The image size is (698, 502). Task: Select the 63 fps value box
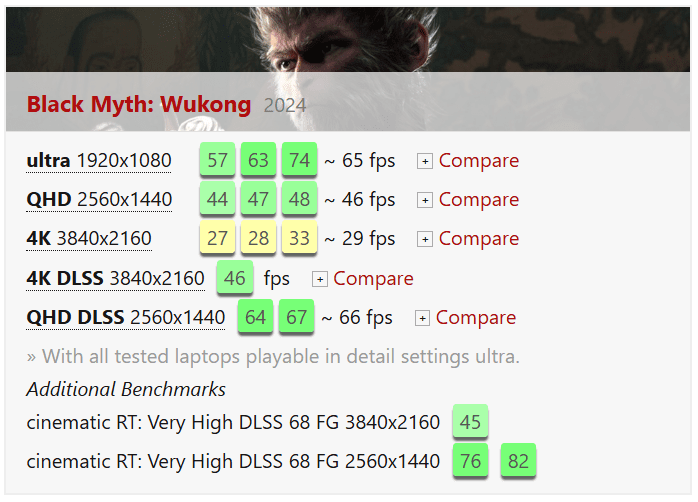click(258, 160)
